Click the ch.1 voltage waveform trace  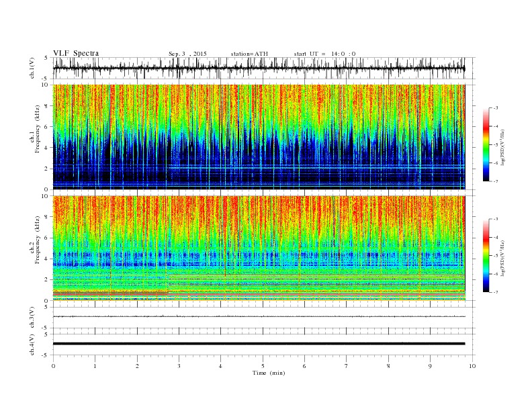[259, 68]
